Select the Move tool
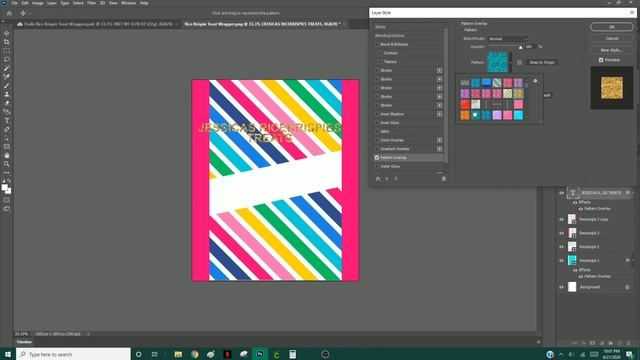Viewport: 640px width, 360px height. (x=7, y=33)
